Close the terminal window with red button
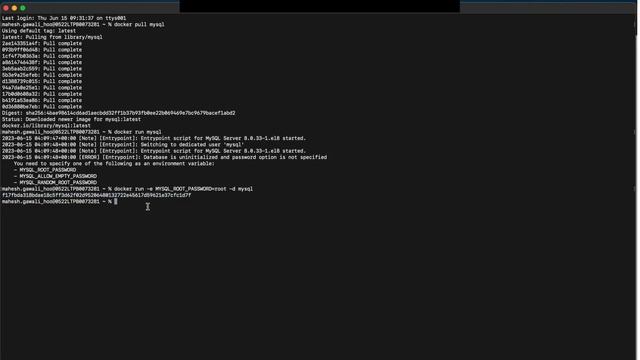 tap(6, 8)
